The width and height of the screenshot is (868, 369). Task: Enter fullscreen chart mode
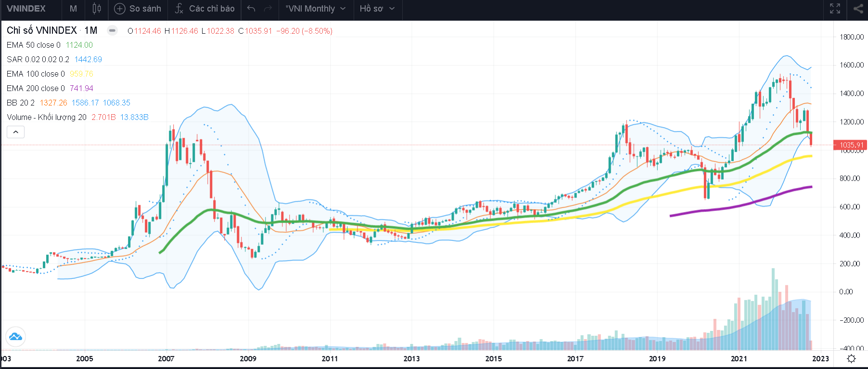point(835,9)
